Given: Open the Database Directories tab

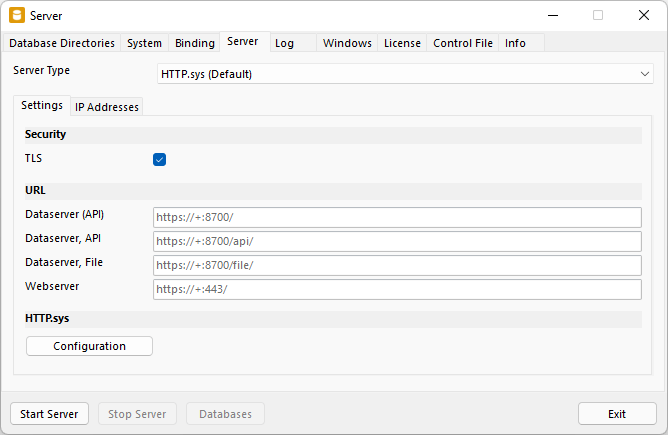Looking at the screenshot, I should (63, 43).
